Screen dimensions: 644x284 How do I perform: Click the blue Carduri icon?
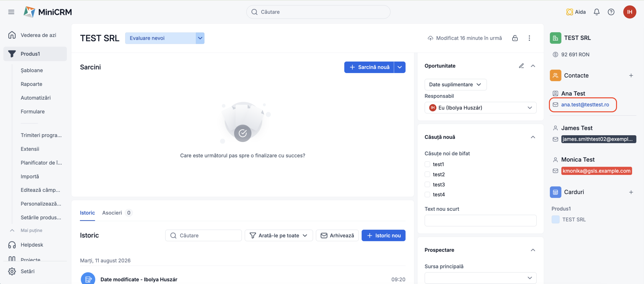pyautogui.click(x=555, y=192)
